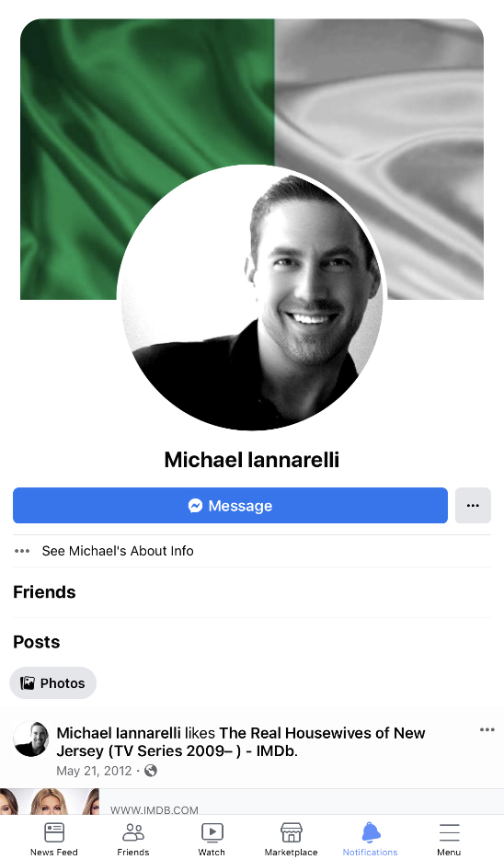Open the Notifications bell icon
The image size is (504, 859).
coord(371,832)
